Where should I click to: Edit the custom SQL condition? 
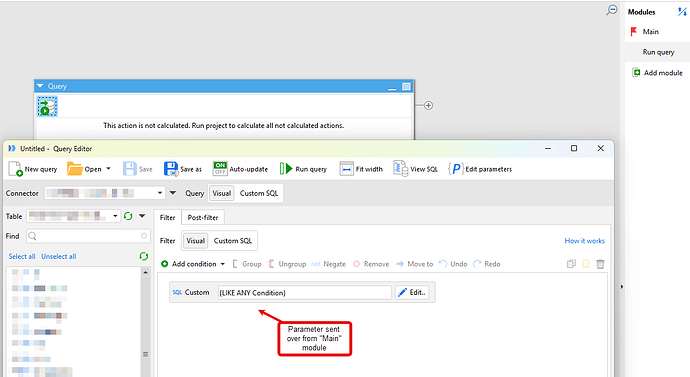(x=412, y=293)
